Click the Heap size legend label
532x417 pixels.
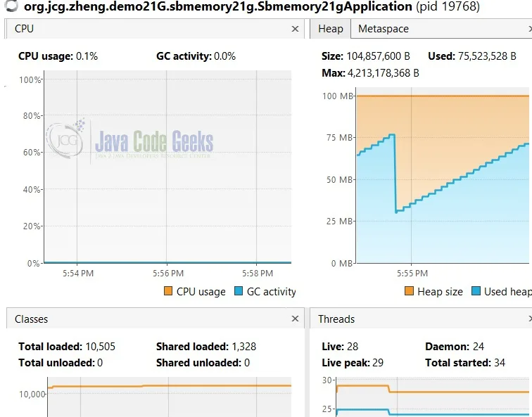pos(440,292)
